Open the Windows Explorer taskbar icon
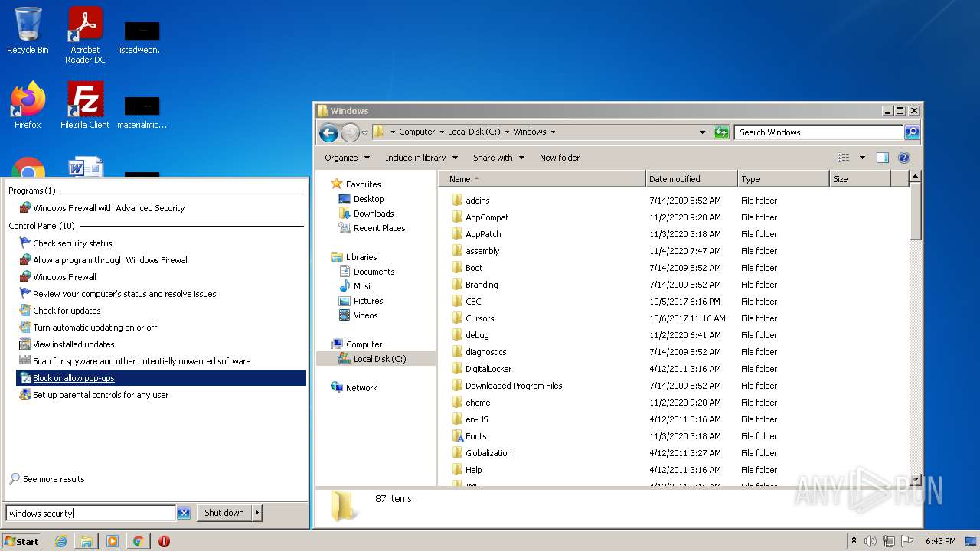Screen dimensions: 980x551 [x=87, y=541]
